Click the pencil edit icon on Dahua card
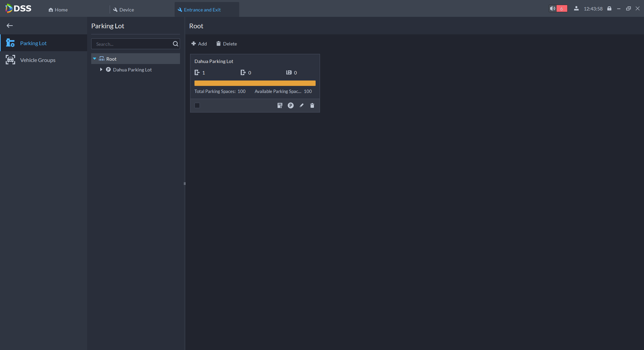 301,105
